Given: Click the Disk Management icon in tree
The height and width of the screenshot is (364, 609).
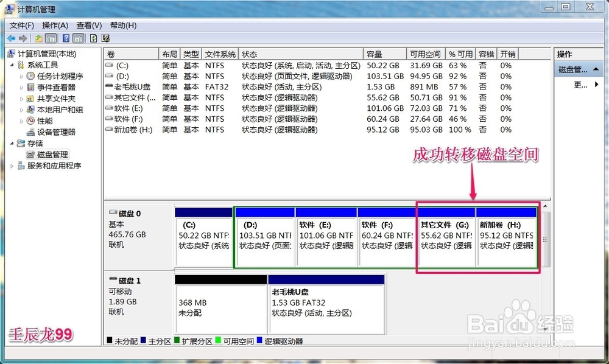Looking at the screenshot, I should coord(30,155).
